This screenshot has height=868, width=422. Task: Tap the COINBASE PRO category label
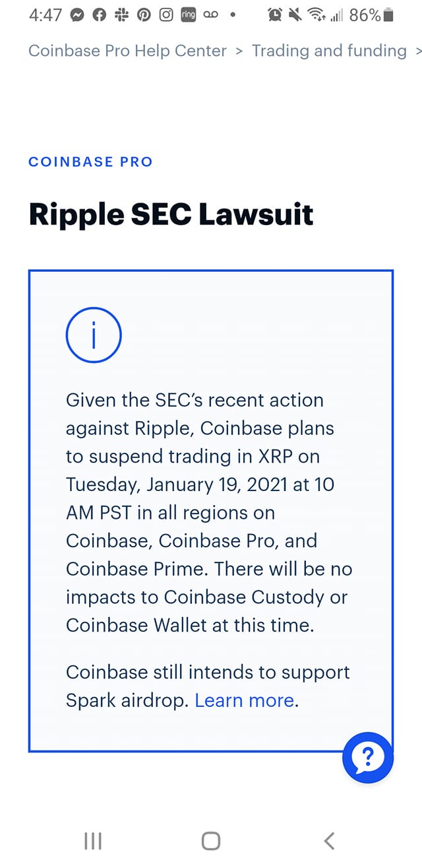[x=90, y=162]
